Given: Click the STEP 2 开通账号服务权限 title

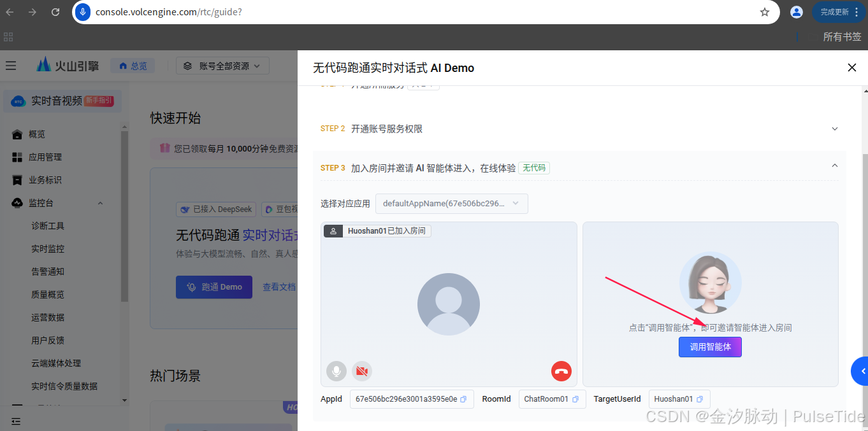Looking at the screenshot, I should [387, 129].
